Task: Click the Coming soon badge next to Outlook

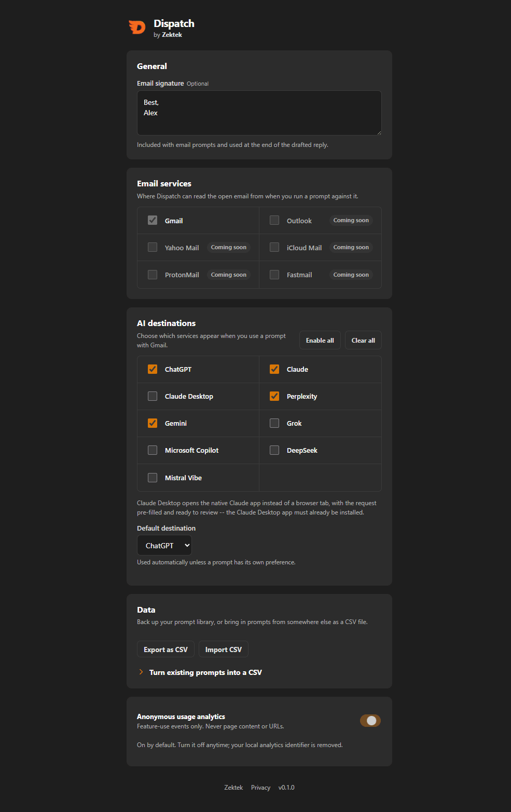Action: coord(351,220)
